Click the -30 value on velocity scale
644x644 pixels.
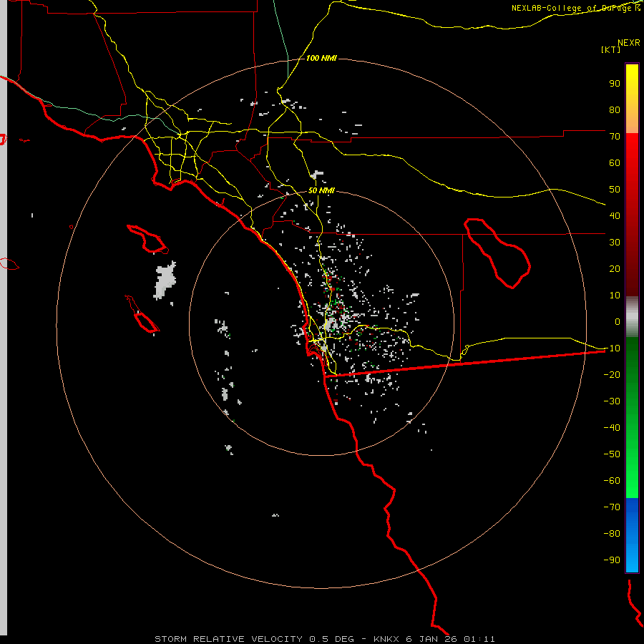(612, 401)
